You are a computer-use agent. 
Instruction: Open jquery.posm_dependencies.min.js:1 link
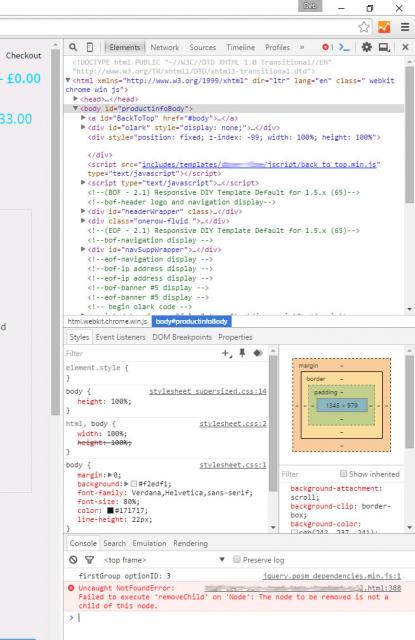point(332,576)
